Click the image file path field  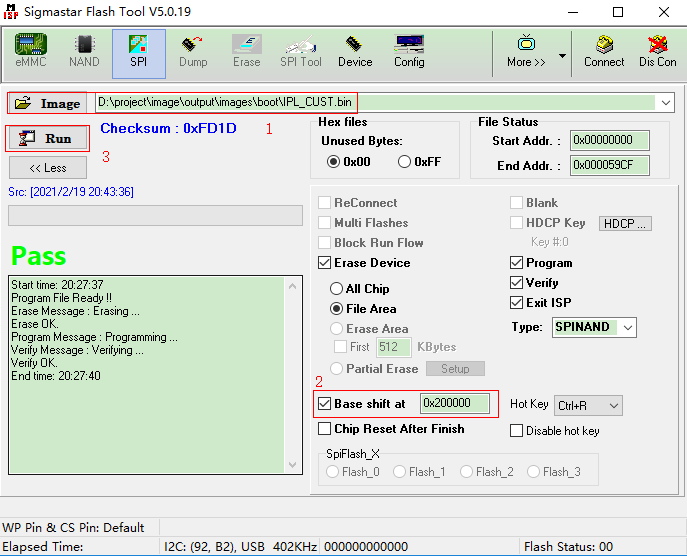(375, 103)
